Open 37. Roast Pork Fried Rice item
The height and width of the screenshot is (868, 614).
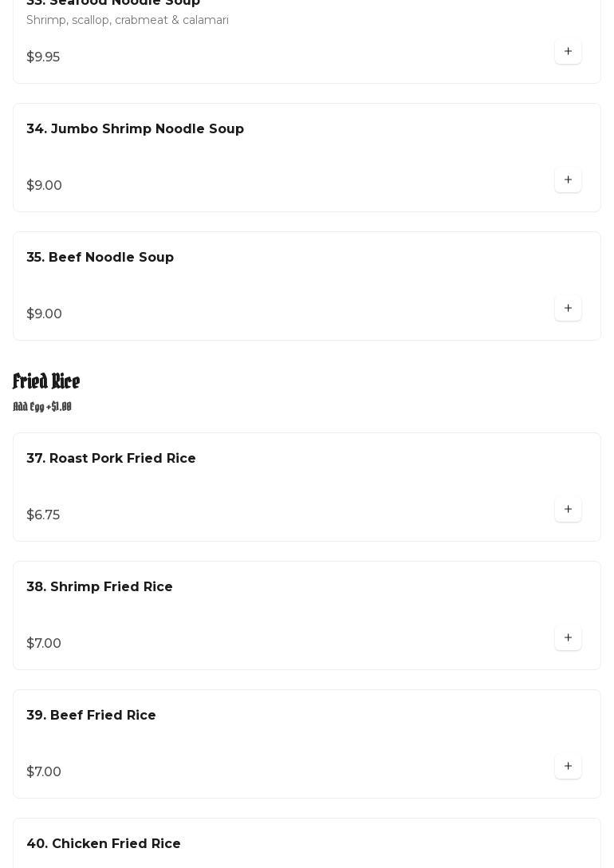coord(111,459)
